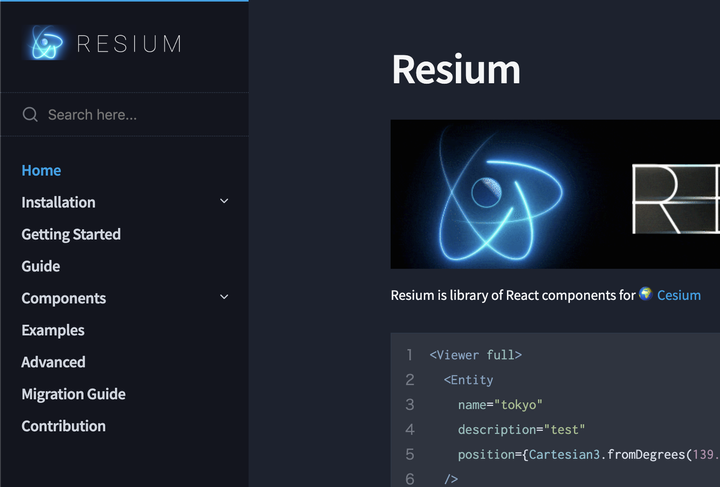Screen dimensions: 720x487
Task: Click the search magnifier icon
Action: click(x=30, y=115)
